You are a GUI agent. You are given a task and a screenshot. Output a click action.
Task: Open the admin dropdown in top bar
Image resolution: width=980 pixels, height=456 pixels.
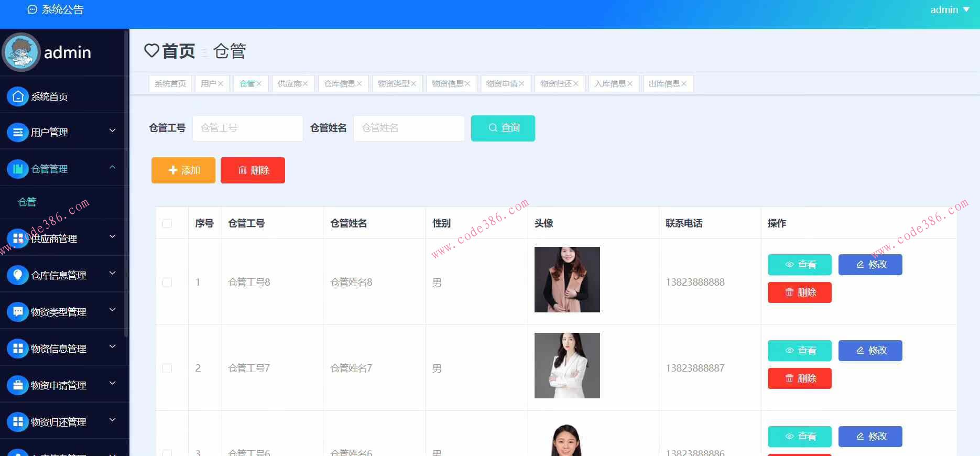950,9
